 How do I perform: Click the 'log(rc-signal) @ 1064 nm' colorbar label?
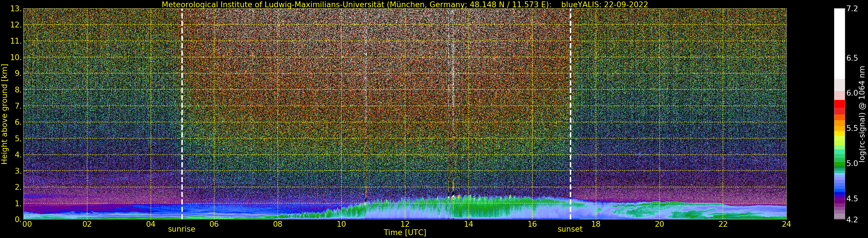tap(862, 114)
